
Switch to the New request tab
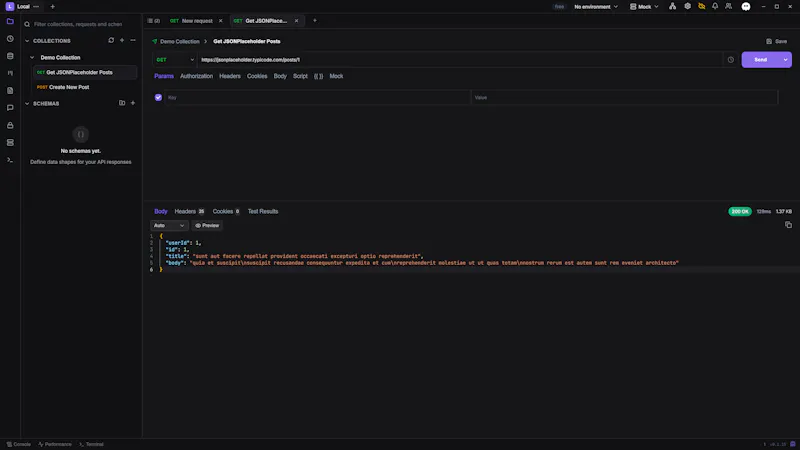192,21
